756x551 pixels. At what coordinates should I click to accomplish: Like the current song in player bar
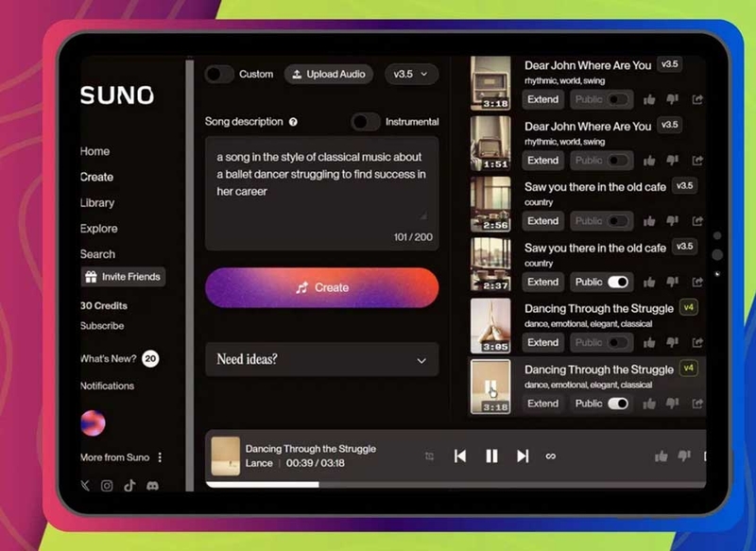pos(661,456)
